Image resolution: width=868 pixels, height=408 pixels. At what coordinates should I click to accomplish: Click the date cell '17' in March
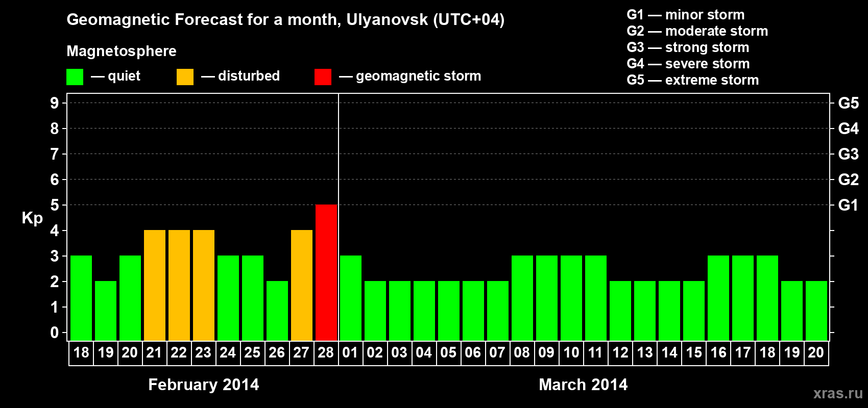[x=743, y=353]
